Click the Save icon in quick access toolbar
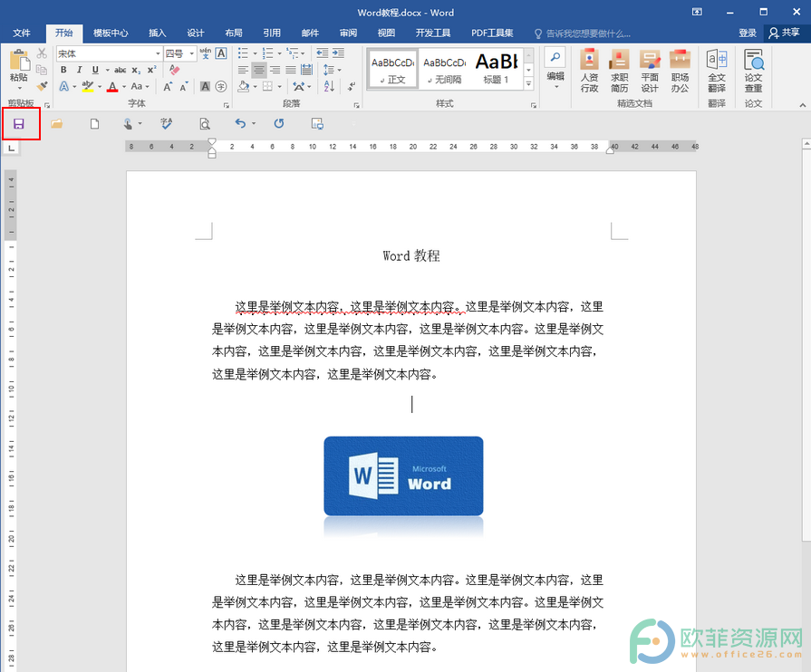The image size is (811, 672). 19,124
